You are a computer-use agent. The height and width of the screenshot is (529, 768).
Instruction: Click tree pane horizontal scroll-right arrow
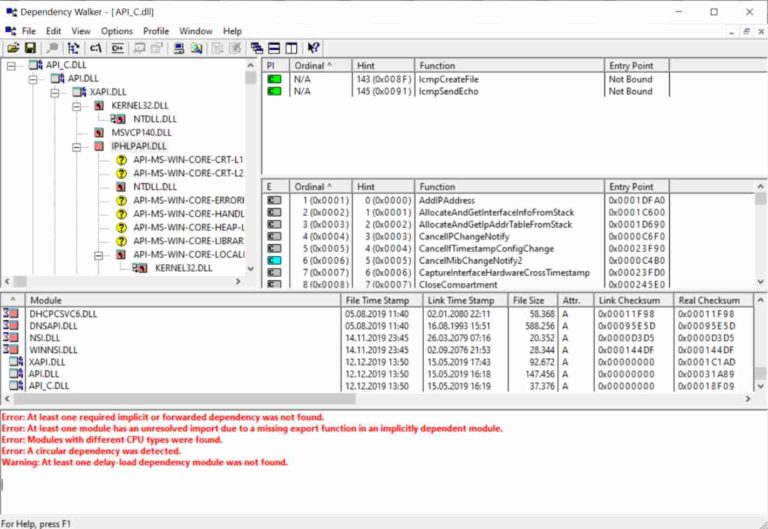pos(239,281)
